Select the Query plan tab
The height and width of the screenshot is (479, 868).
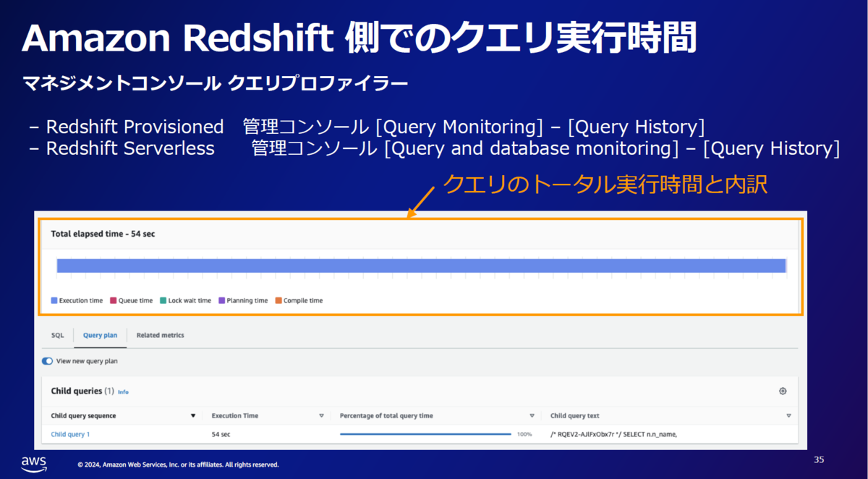pyautogui.click(x=100, y=336)
